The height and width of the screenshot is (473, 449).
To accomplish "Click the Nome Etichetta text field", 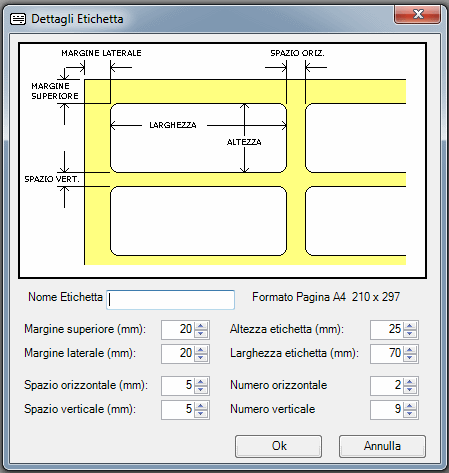I will [x=170, y=300].
